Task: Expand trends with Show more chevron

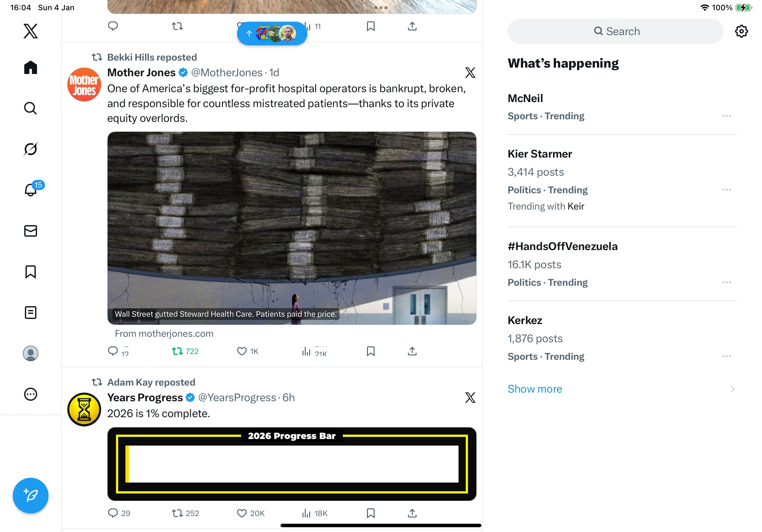Action: (732, 389)
